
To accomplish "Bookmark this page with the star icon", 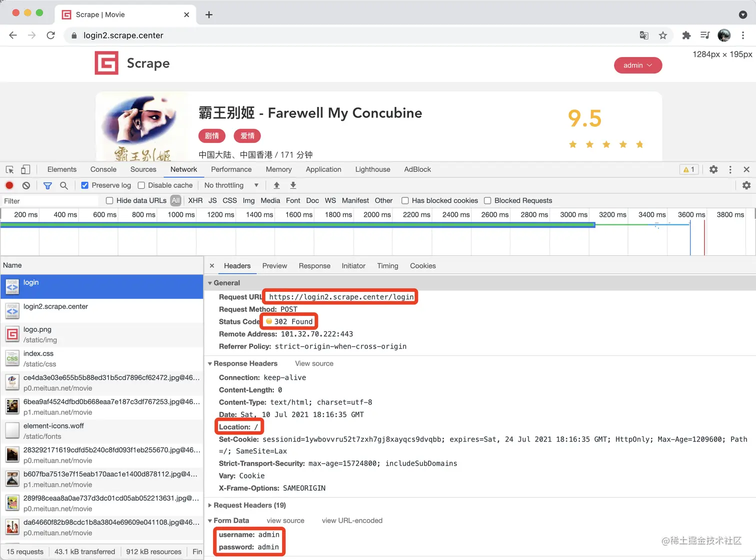I will 663,35.
